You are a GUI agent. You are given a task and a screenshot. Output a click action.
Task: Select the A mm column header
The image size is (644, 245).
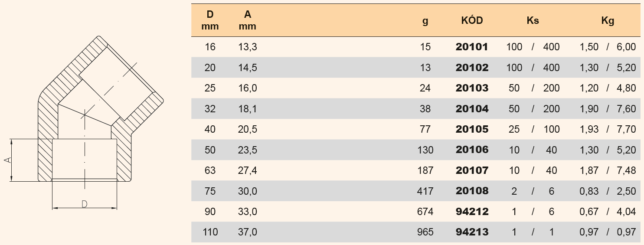[x=248, y=20]
